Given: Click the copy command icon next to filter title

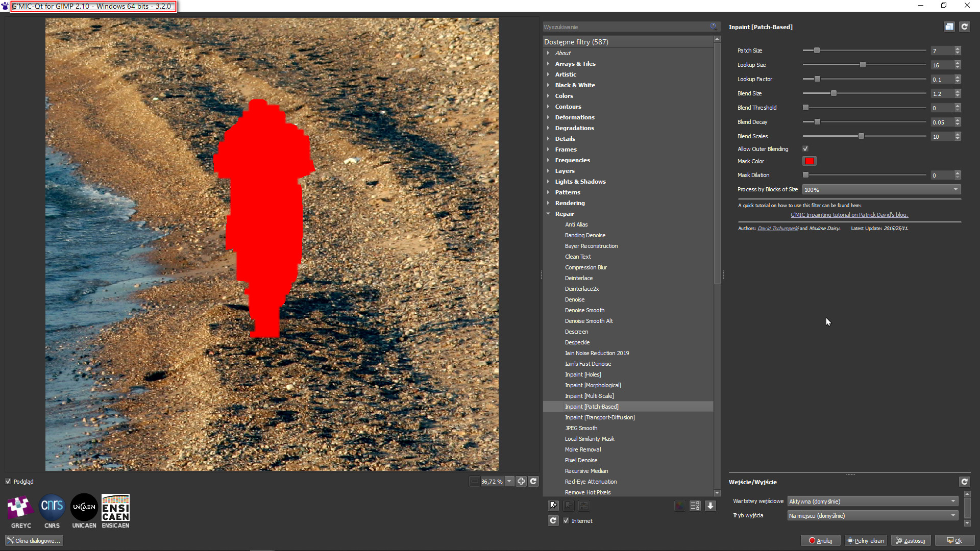Looking at the screenshot, I should pos(949,27).
